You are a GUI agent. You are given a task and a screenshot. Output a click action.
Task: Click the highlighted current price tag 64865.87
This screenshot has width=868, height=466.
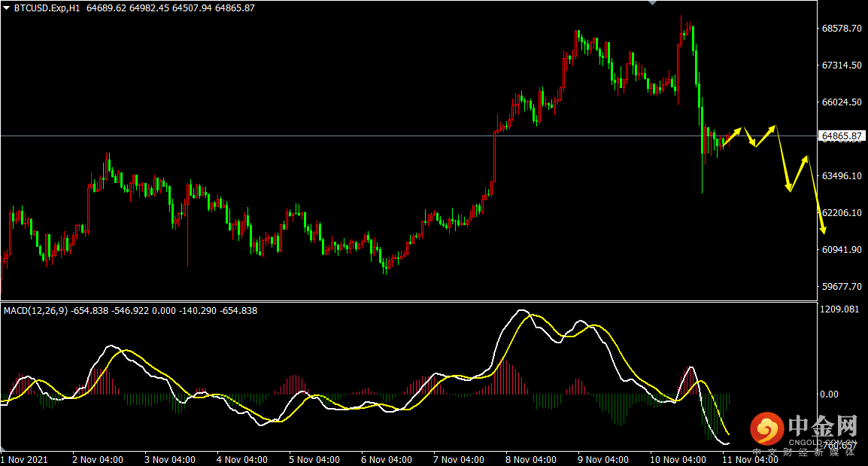pyautogui.click(x=842, y=136)
